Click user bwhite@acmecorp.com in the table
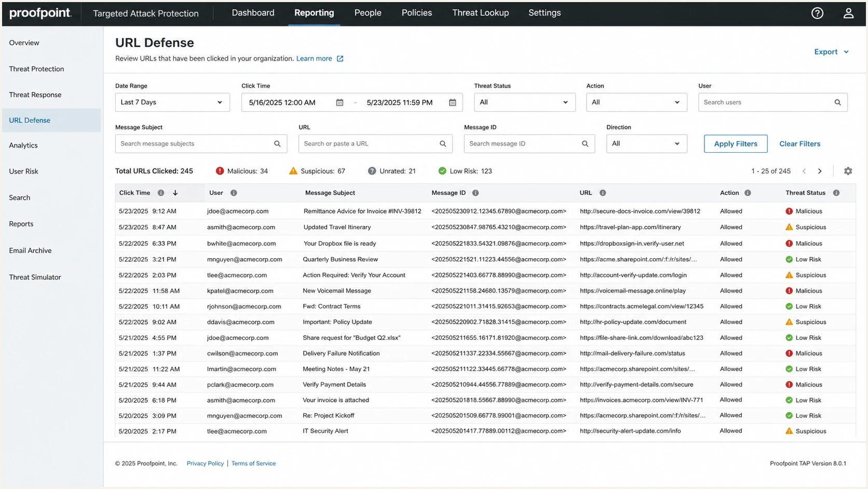Image resolution: width=868 pixels, height=489 pixels. click(241, 244)
